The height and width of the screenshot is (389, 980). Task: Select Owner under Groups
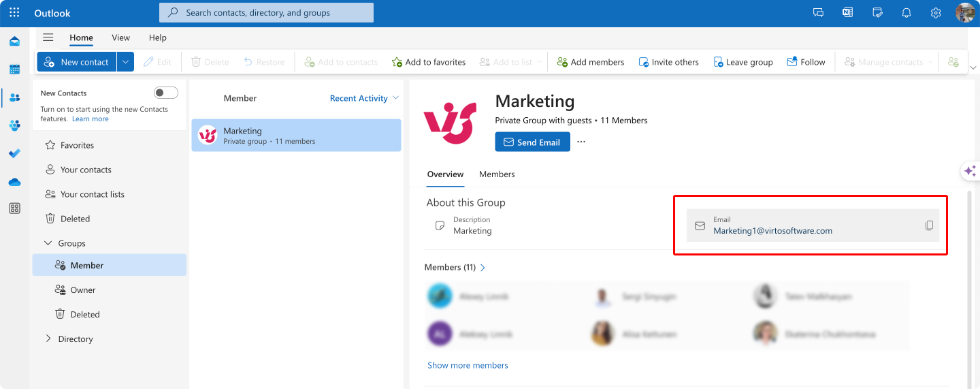109,290
